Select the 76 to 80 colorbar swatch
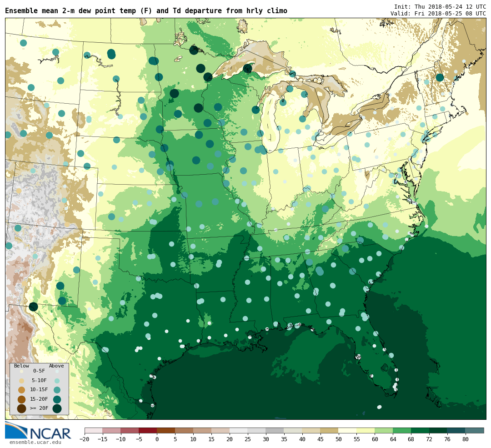The height and width of the screenshot is (448, 491). (x=456, y=430)
